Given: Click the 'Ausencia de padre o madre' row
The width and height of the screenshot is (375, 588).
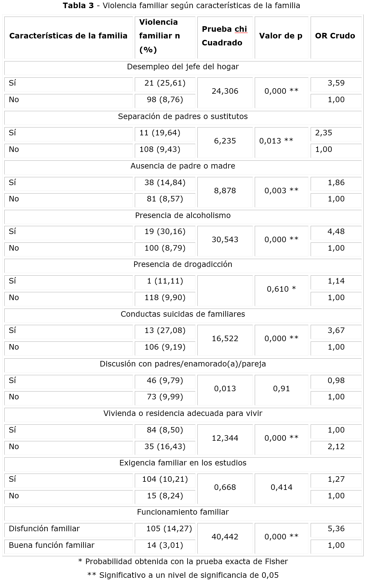Looking at the screenshot, I should [x=183, y=166].
